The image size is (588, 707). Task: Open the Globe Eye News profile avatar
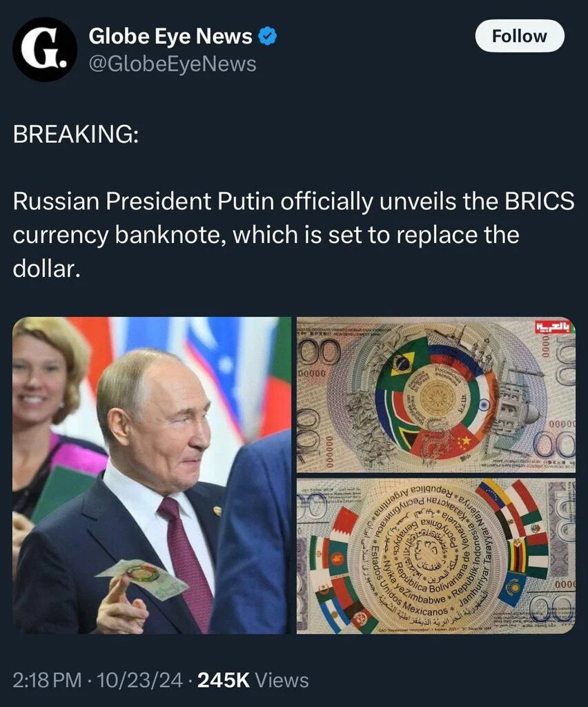(x=45, y=50)
